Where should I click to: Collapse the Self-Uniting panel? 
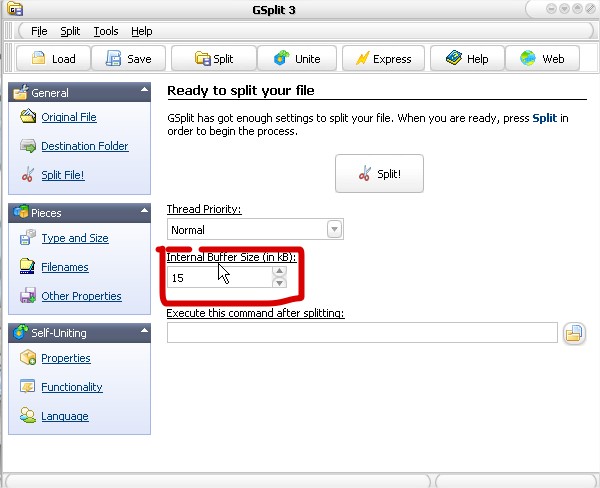(x=144, y=330)
